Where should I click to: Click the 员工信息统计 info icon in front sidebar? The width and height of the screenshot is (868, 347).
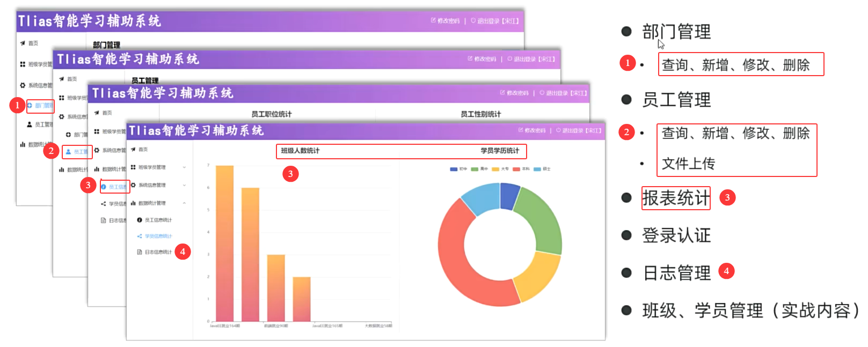click(140, 220)
